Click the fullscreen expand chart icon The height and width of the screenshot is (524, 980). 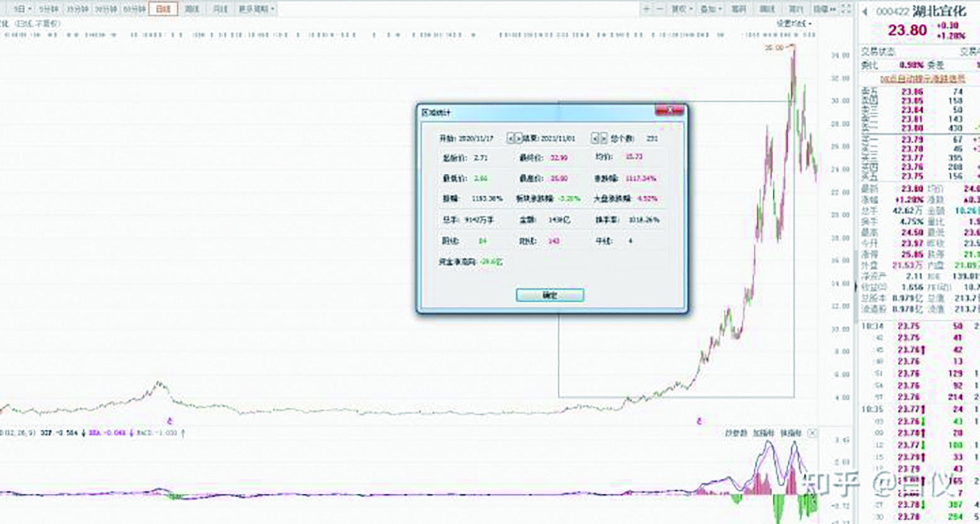click(846, 9)
